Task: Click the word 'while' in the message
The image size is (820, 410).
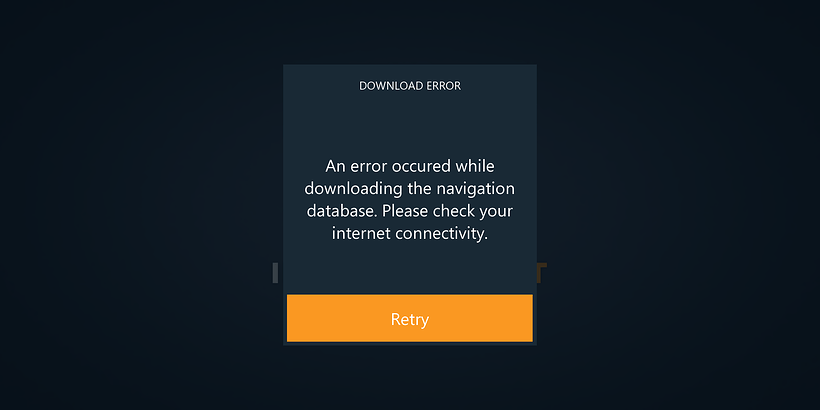Action: pyautogui.click(x=475, y=166)
